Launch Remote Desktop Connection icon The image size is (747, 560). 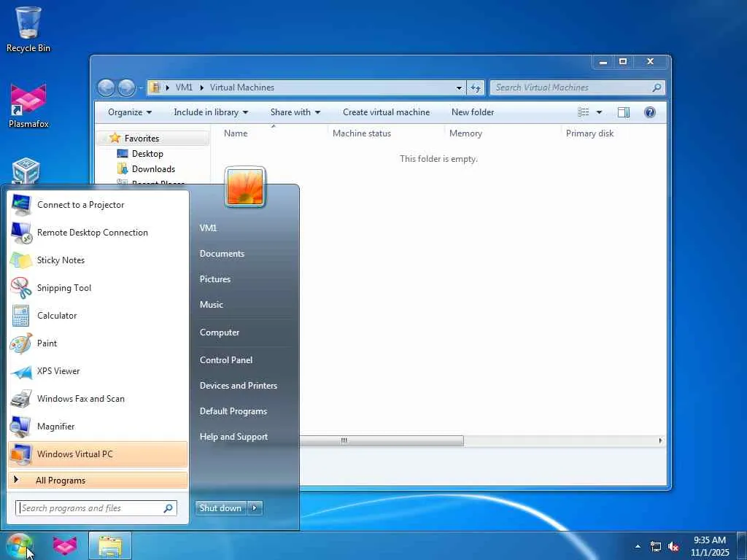point(21,233)
